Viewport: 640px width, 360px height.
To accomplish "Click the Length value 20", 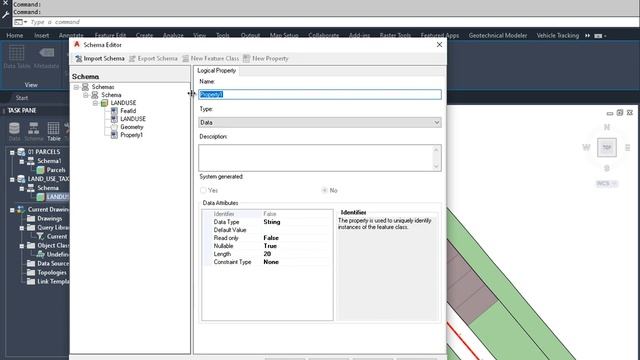I will [x=267, y=254].
